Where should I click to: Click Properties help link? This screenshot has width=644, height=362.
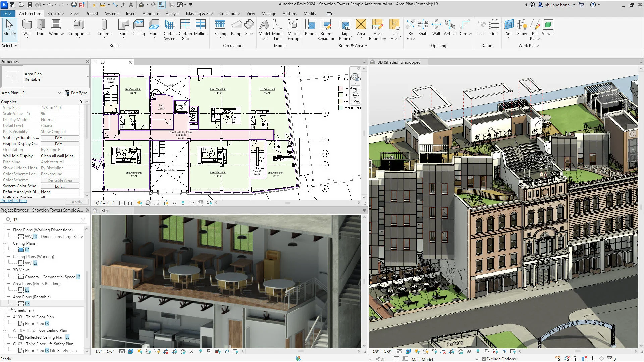pos(14,201)
